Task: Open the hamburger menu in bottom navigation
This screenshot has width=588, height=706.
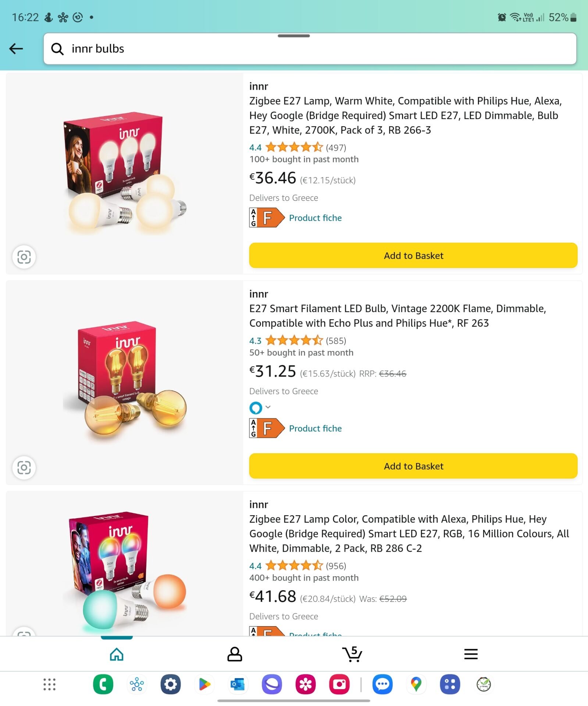Action: (470, 654)
